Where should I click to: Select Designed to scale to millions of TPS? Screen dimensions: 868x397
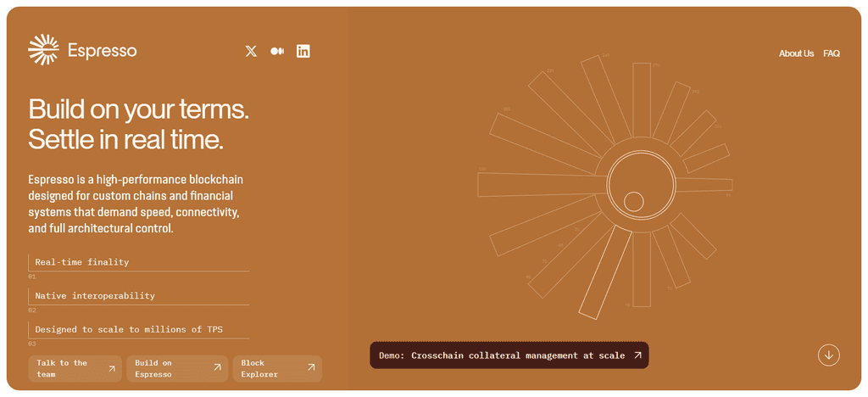coord(139,330)
